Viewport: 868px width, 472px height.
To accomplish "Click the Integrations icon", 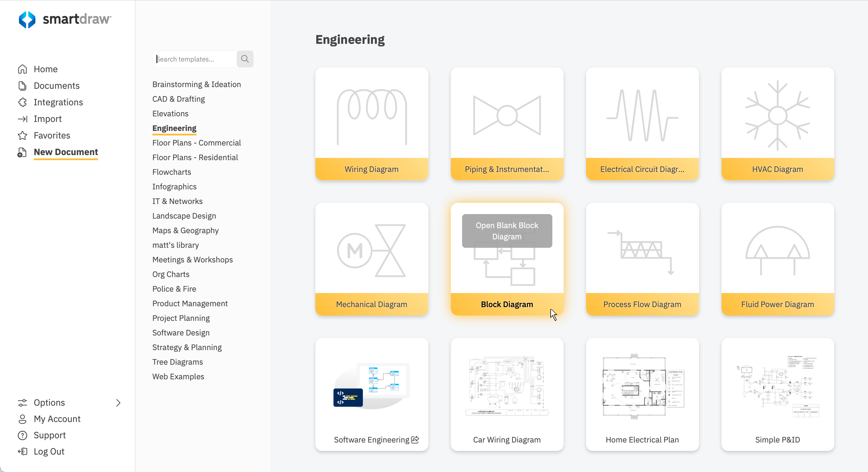I will pos(22,102).
